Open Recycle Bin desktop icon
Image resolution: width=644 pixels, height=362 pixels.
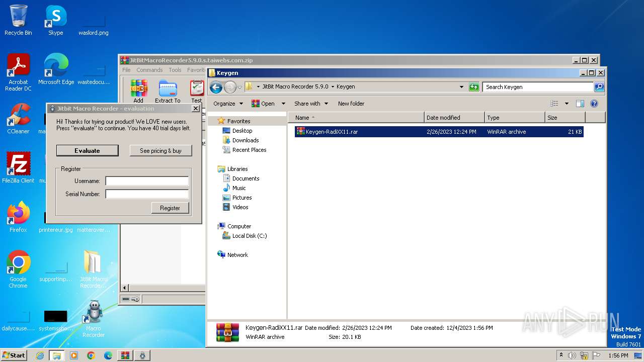coord(18,21)
